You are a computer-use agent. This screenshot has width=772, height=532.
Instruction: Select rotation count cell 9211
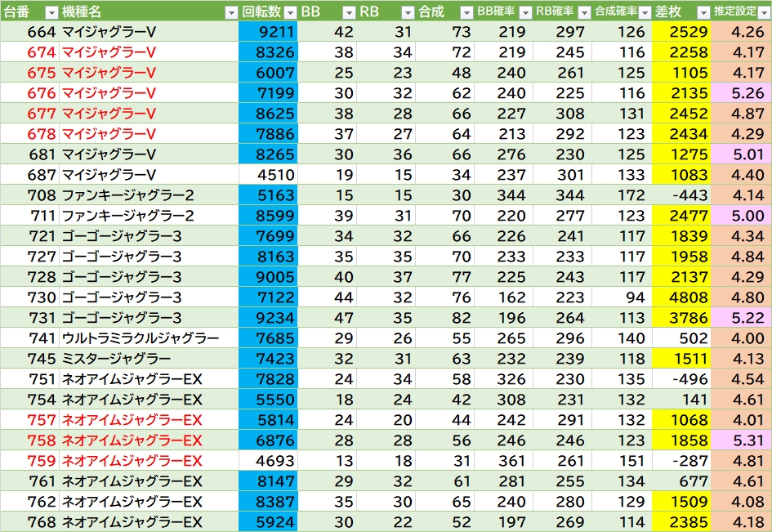268,32
